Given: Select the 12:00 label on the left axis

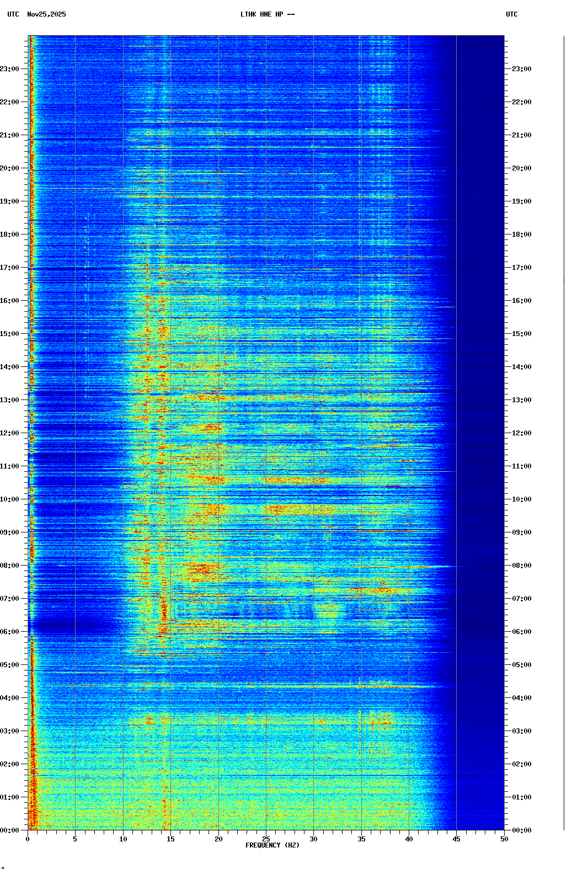Looking at the screenshot, I should click(10, 433).
